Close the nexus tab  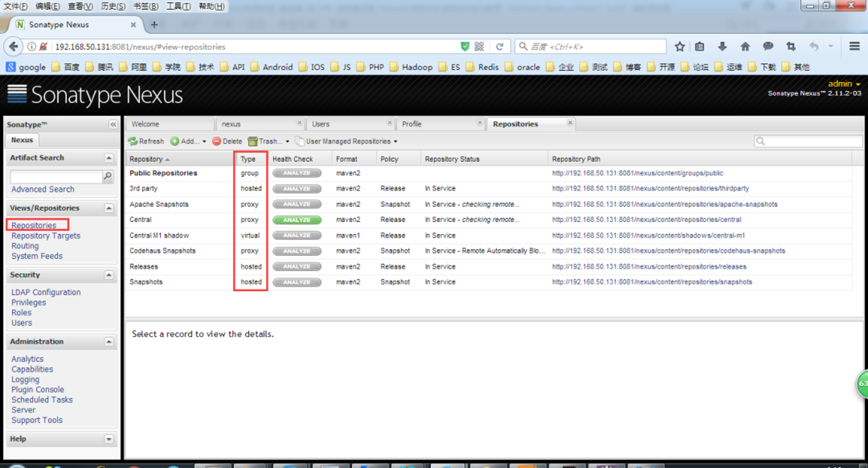coord(299,123)
